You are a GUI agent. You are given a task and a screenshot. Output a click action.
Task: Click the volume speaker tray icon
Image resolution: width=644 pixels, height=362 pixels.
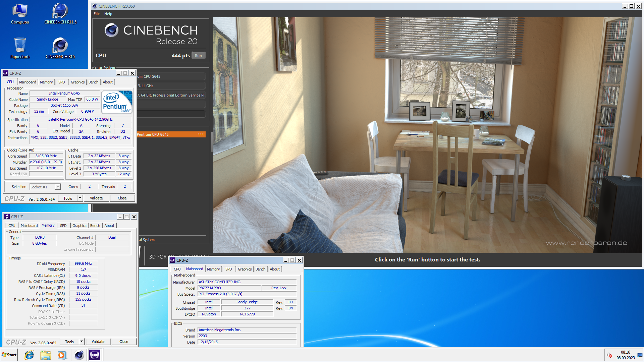(x=609, y=355)
